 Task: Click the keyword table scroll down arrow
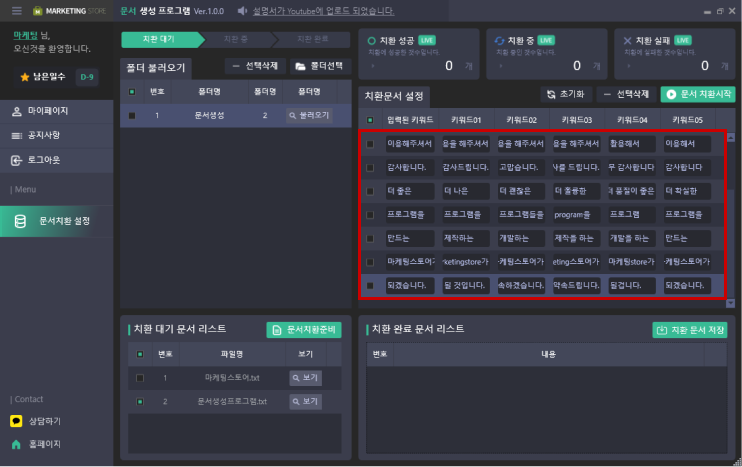pos(731,303)
